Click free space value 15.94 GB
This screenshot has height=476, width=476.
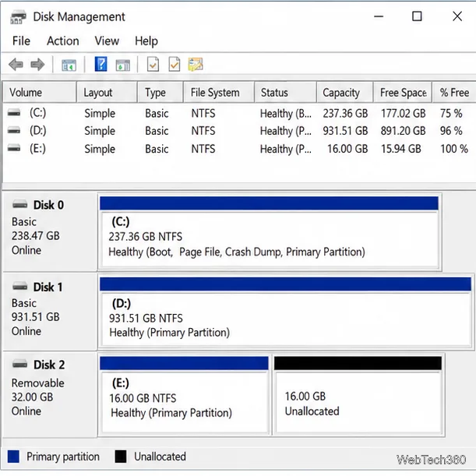tap(401, 149)
